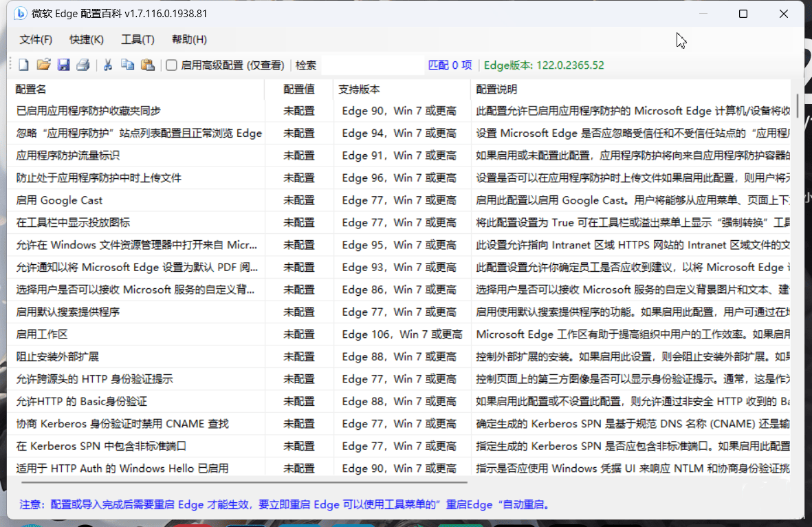Select the Cut scissors icon
The image size is (812, 527).
(108, 65)
